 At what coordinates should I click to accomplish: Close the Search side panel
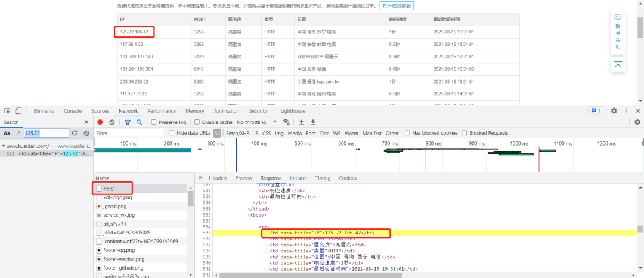(86, 122)
